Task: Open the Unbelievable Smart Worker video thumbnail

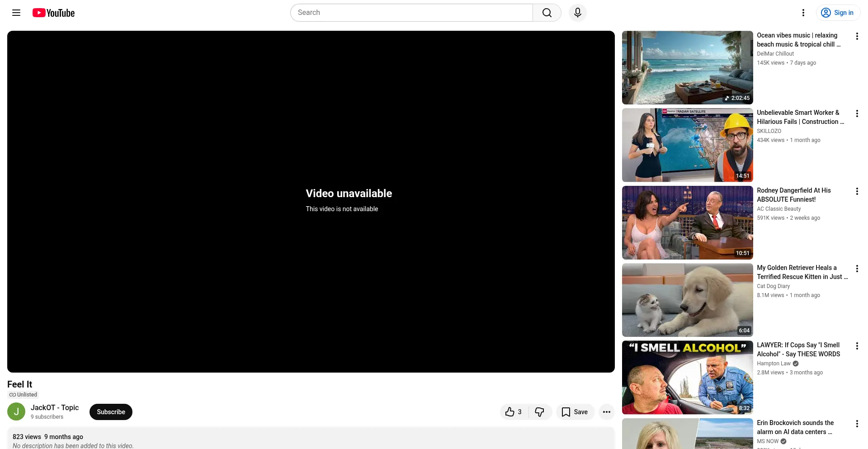Action: click(688, 145)
